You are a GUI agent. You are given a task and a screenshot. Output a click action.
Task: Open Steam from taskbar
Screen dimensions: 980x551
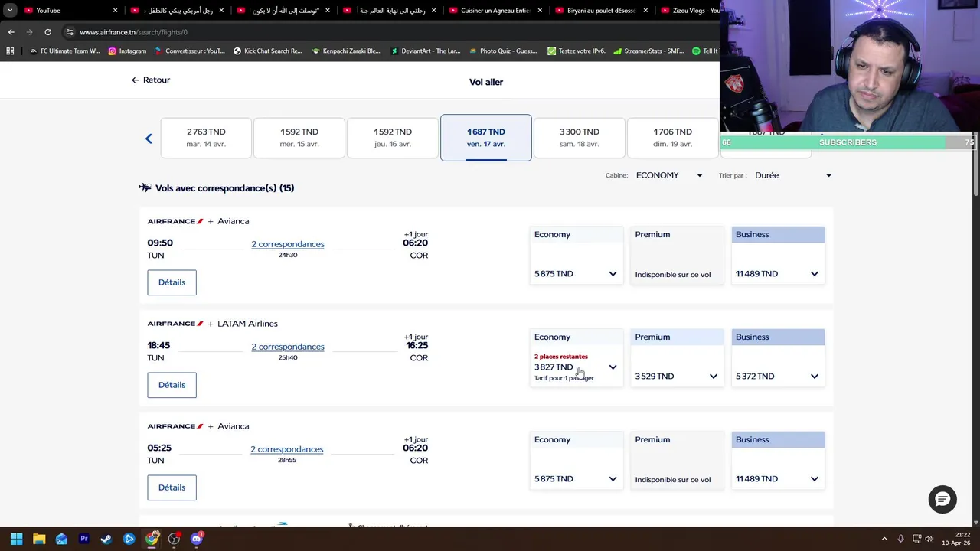106,539
